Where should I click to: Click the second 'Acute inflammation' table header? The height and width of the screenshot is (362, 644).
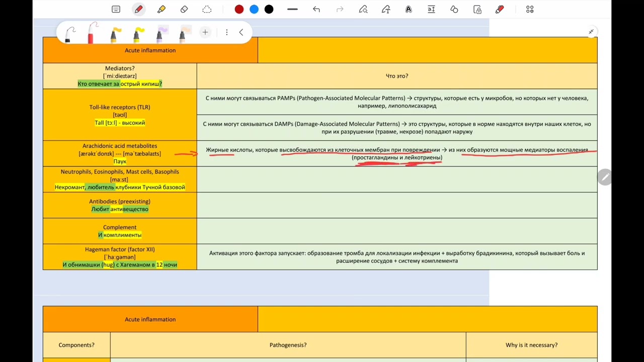pyautogui.click(x=150, y=319)
